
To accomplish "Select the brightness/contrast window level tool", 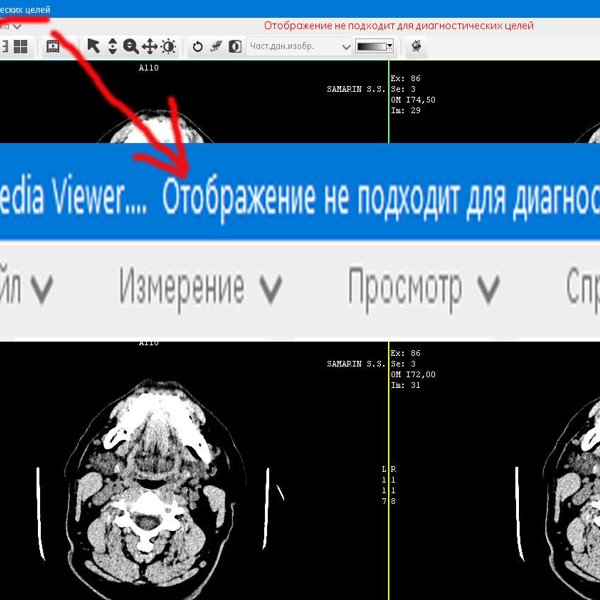I will (168, 46).
